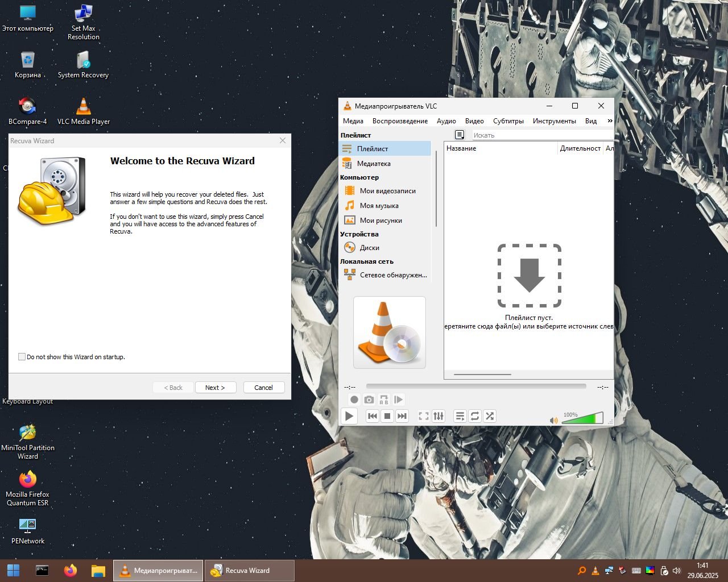Open the Медиа menu

point(353,120)
